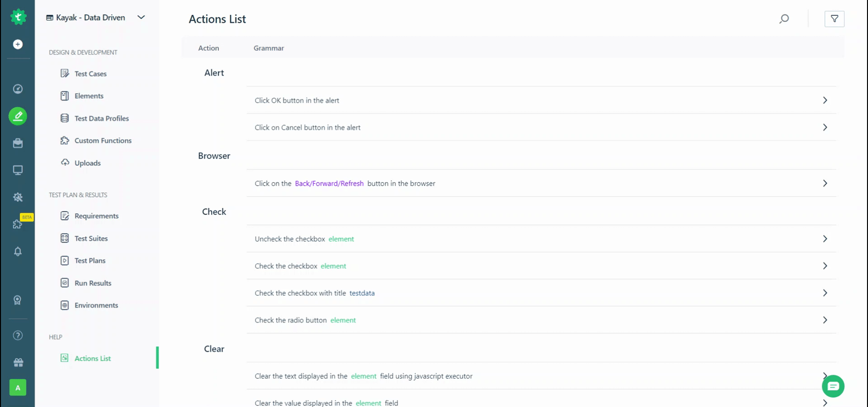868x407 pixels.
Task: Click 'testdata' in checkbox with title row
Action: [x=362, y=293]
